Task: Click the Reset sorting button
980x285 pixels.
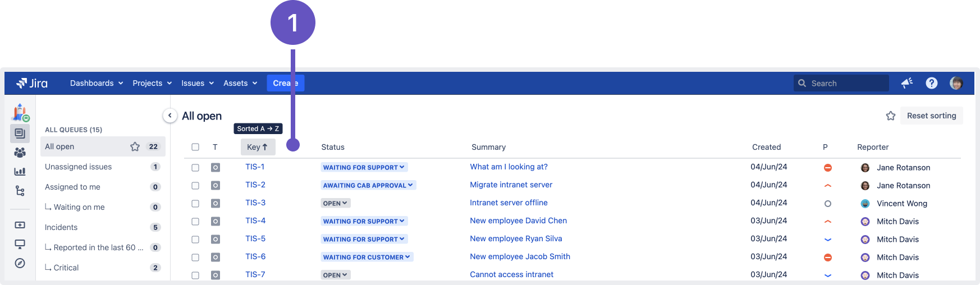Action: [x=931, y=116]
